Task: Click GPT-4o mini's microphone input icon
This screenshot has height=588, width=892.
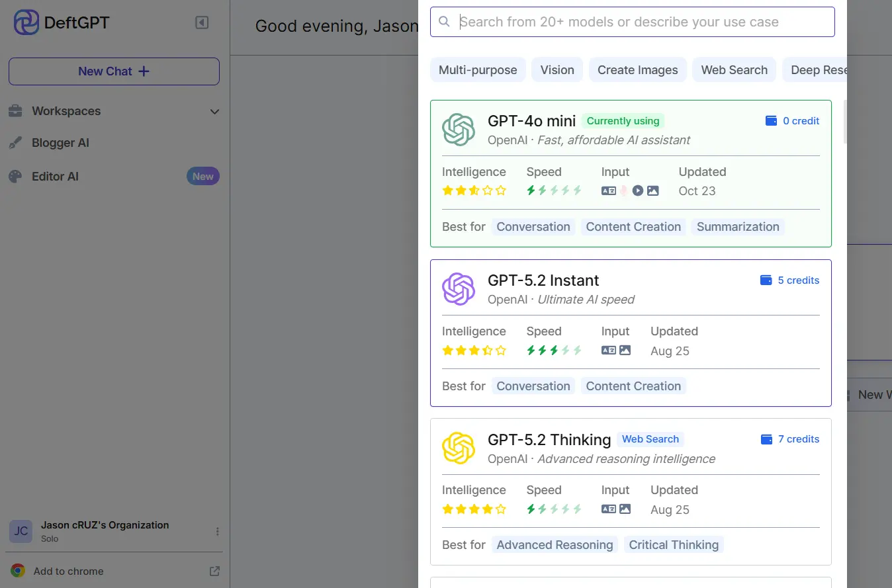Action: click(x=623, y=190)
